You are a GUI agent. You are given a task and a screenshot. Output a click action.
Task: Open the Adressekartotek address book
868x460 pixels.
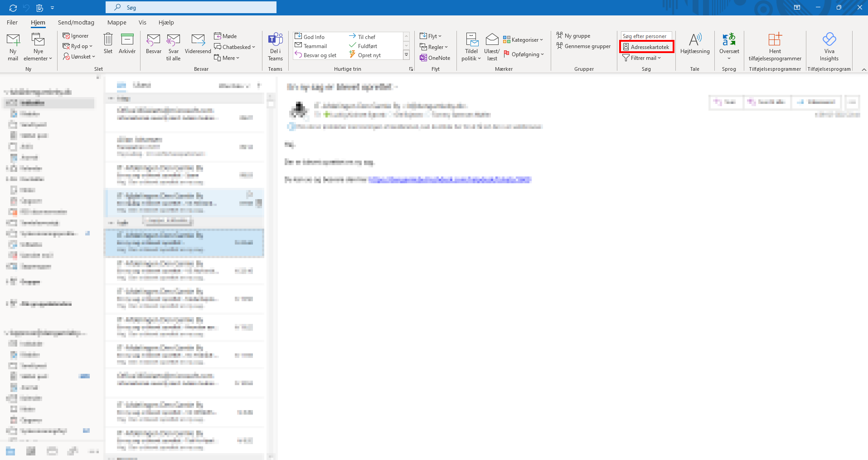[646, 47]
